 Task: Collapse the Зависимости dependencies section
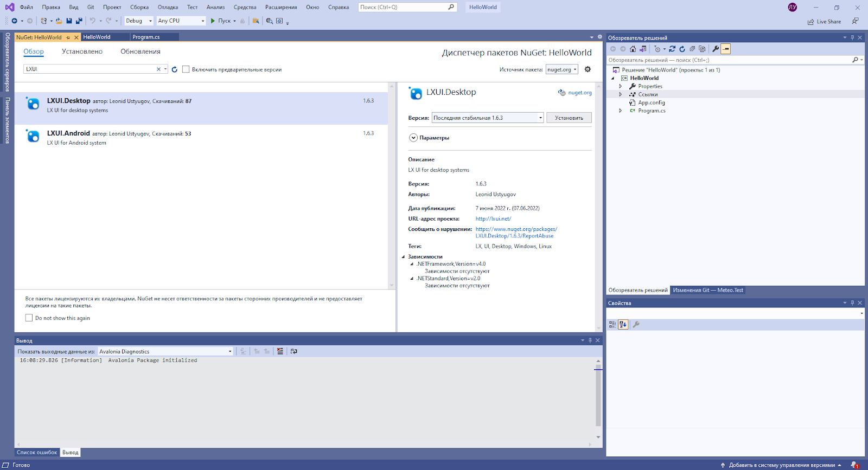click(x=404, y=257)
